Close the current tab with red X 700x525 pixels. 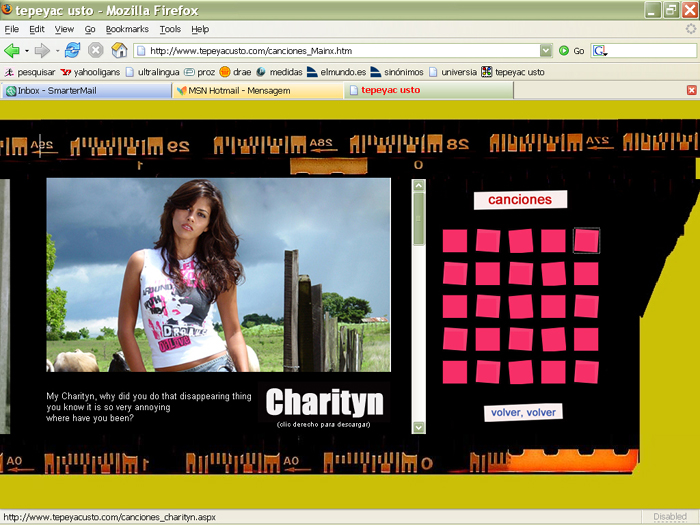click(x=692, y=91)
